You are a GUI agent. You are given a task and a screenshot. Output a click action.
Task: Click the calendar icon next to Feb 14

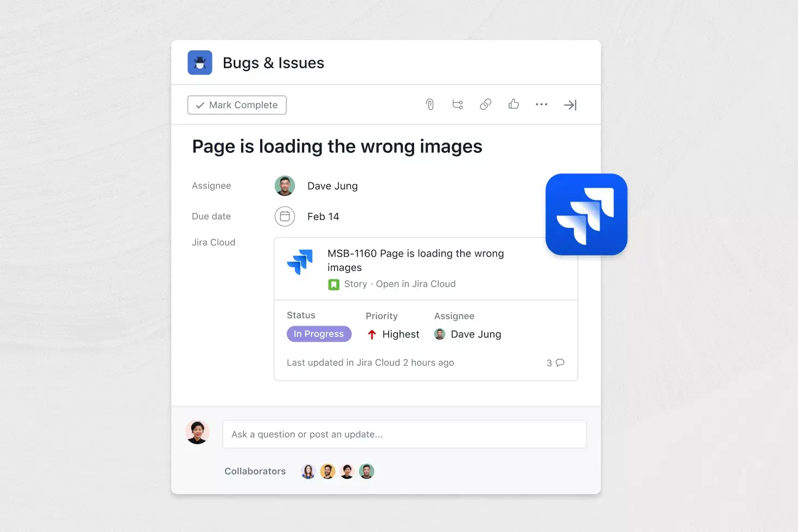pyautogui.click(x=285, y=216)
